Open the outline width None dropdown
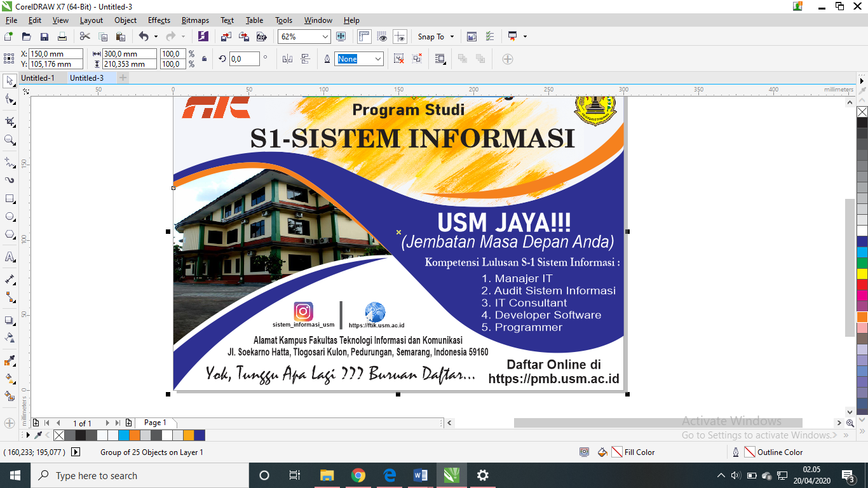868x488 pixels. 378,59
